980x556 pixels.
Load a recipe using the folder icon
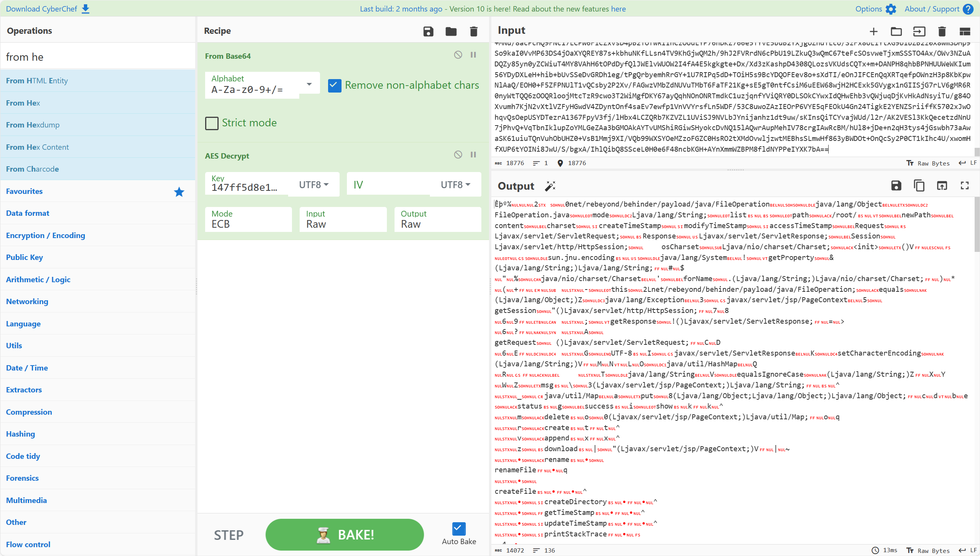tap(451, 31)
